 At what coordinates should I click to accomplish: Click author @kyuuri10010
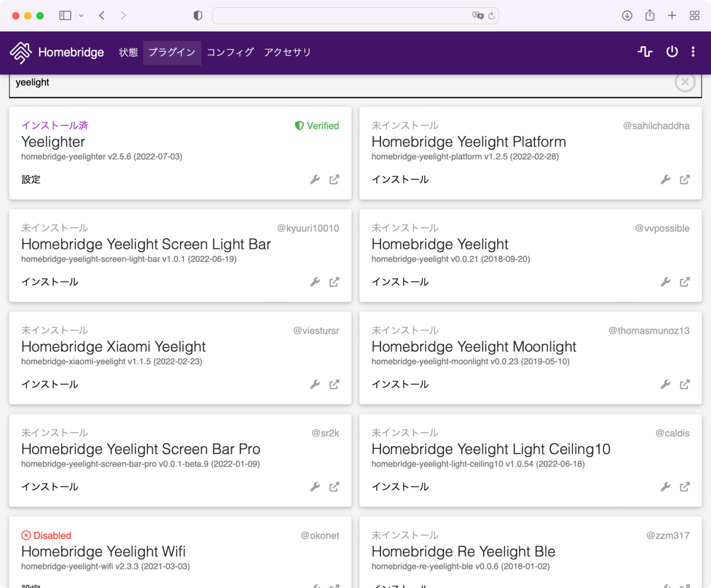308,228
